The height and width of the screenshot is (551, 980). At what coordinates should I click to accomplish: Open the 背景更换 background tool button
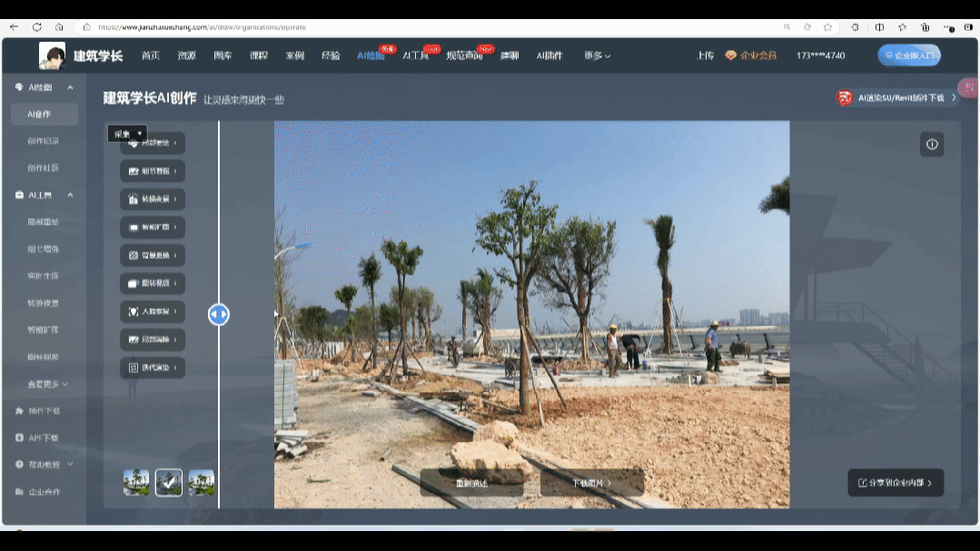[x=153, y=255]
